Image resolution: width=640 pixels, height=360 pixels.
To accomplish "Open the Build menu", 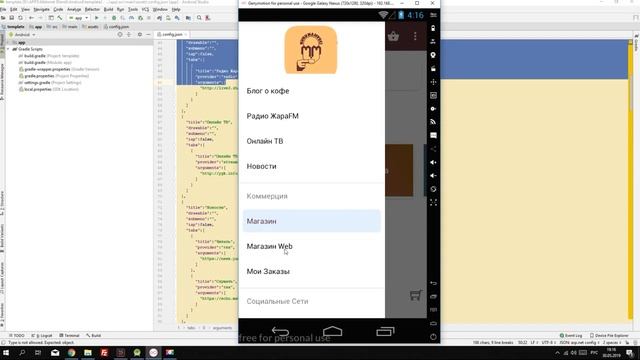I will pos(108,9).
